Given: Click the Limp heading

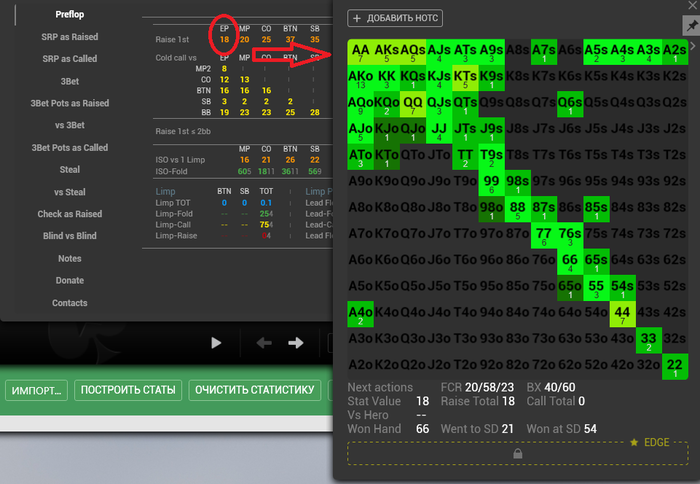Looking at the screenshot, I should pyautogui.click(x=165, y=192).
